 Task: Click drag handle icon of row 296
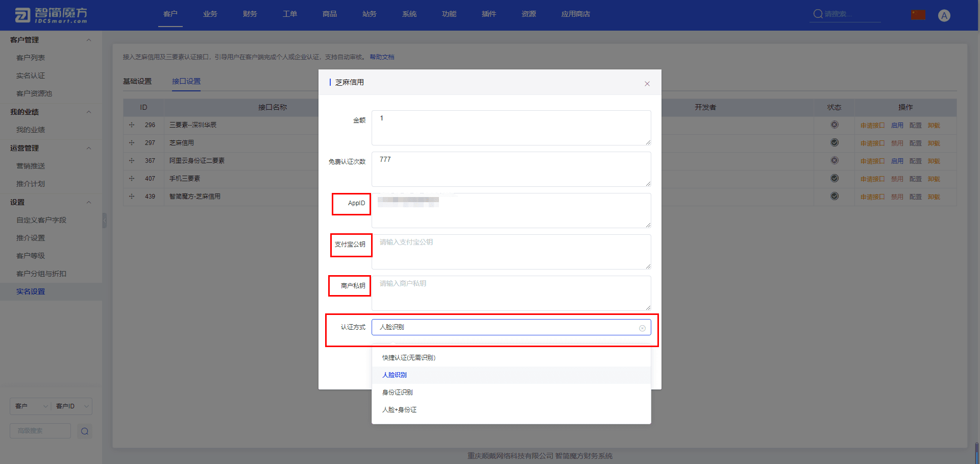click(132, 125)
